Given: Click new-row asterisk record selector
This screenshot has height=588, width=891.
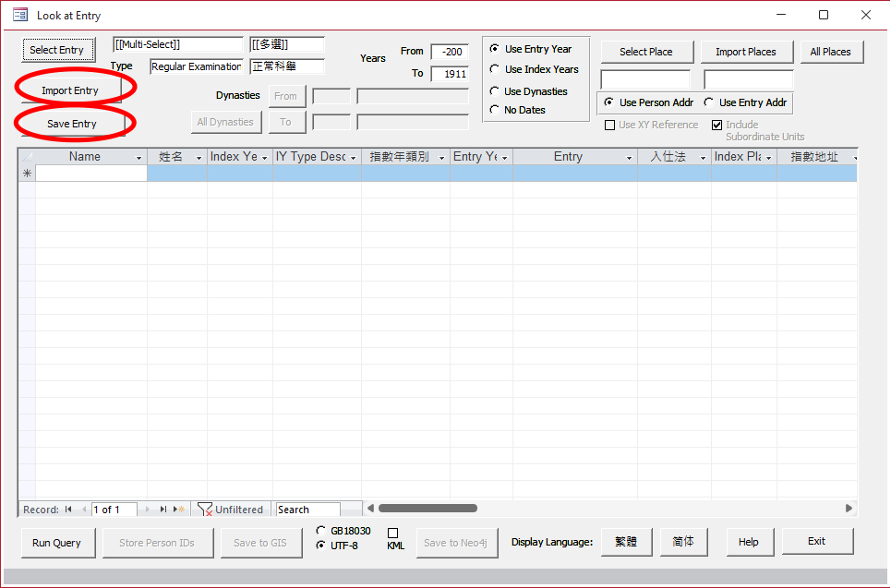Looking at the screenshot, I should point(27,174).
